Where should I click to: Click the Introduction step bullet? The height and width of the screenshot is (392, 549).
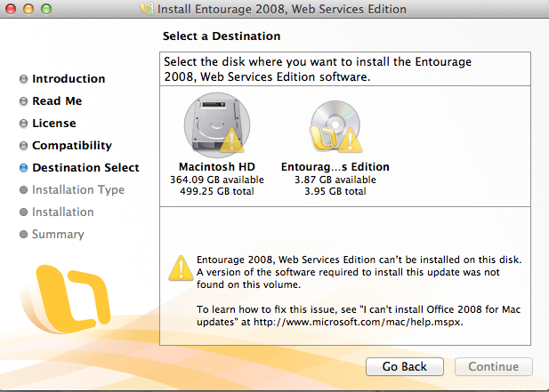tap(23, 79)
